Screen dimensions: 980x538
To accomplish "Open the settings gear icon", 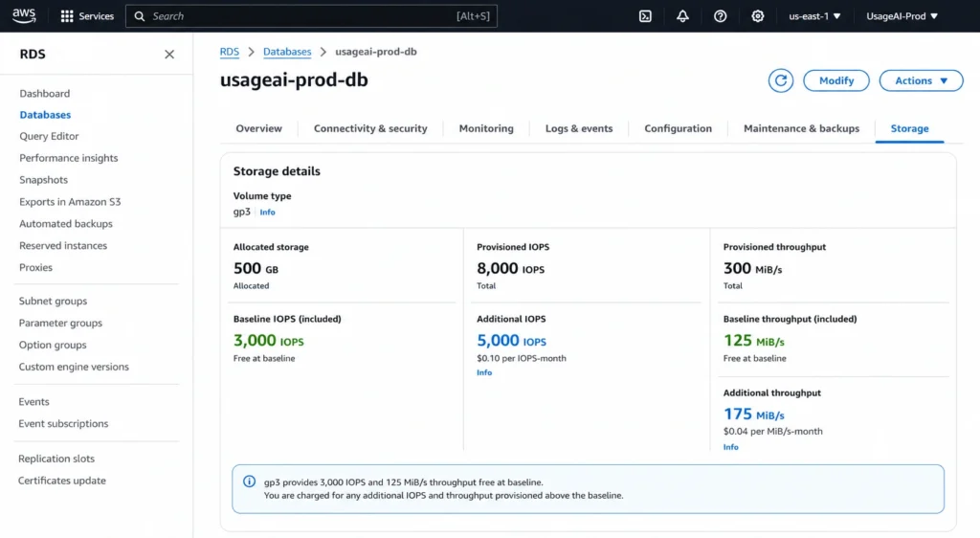I will (x=758, y=16).
